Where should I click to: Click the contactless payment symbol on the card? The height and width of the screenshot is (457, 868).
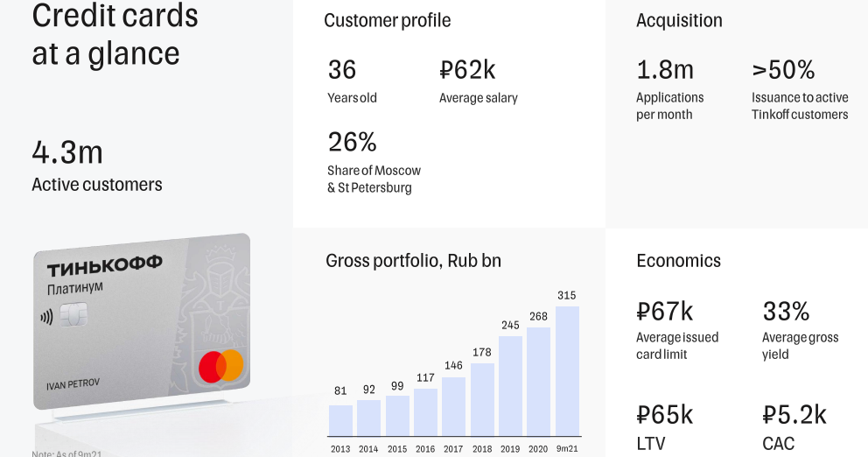(x=46, y=317)
